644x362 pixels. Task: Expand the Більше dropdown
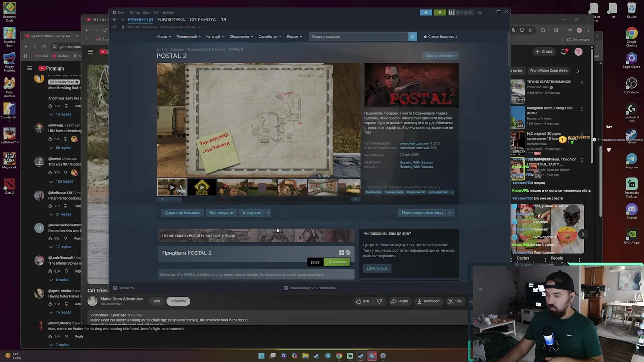click(x=294, y=37)
